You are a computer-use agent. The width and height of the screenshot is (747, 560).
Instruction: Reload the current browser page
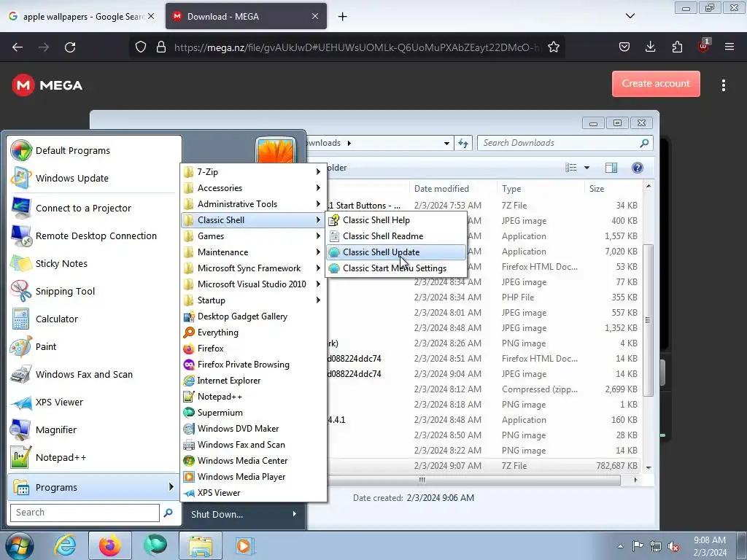click(70, 47)
